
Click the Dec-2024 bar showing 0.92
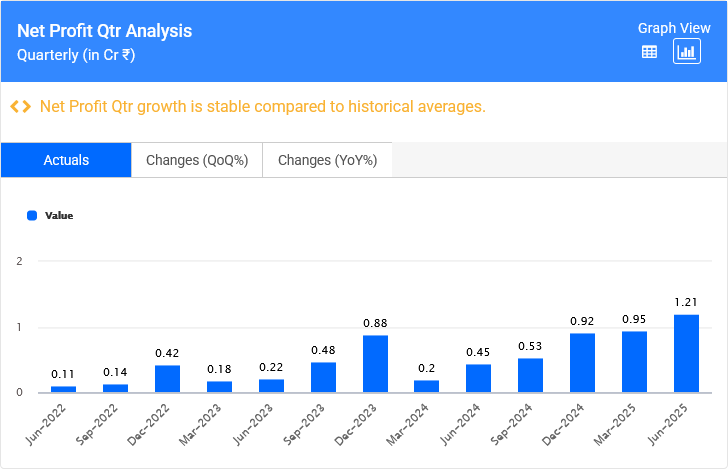582,363
